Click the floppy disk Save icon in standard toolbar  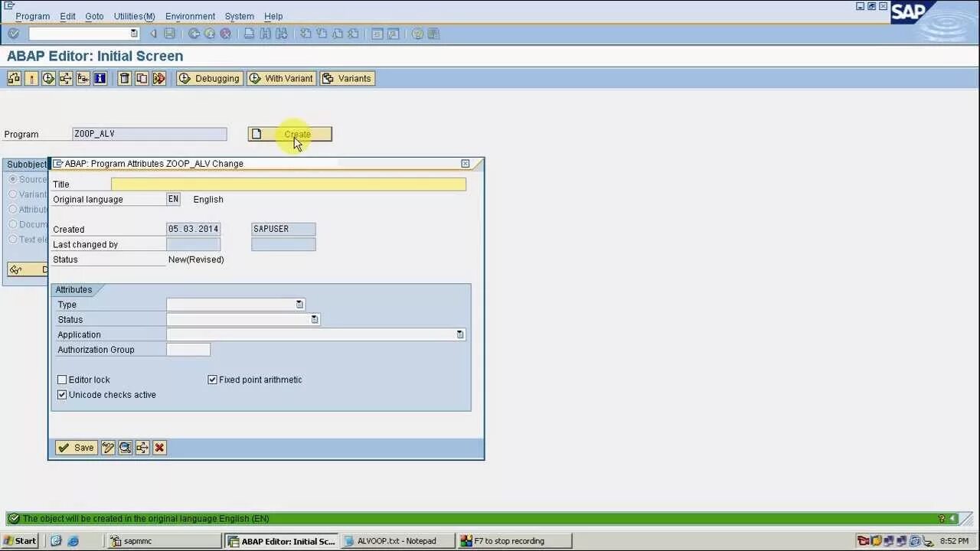[x=169, y=34]
